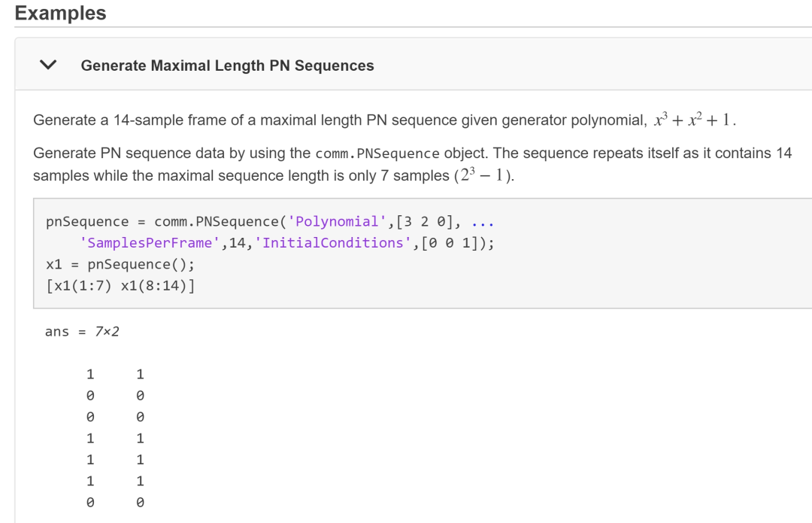Screen dimensions: 812x523
Task: Click the x1 = pnSequence(); code line
Action: click(120, 265)
